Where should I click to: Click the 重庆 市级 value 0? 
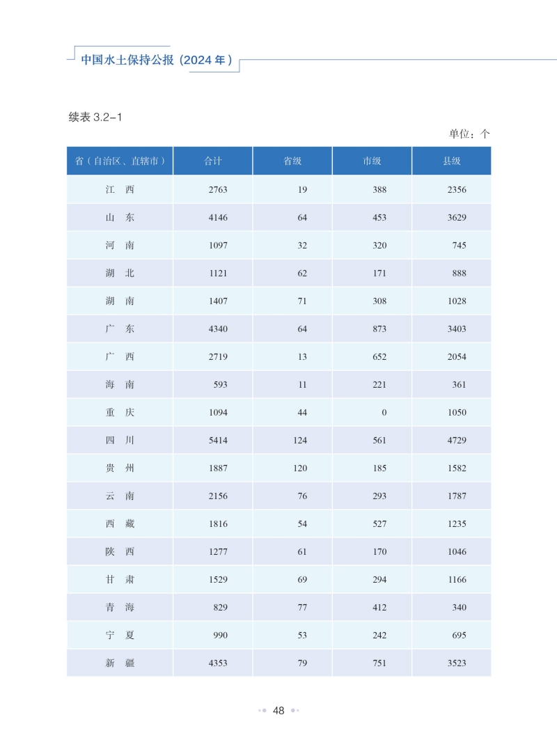(384, 412)
